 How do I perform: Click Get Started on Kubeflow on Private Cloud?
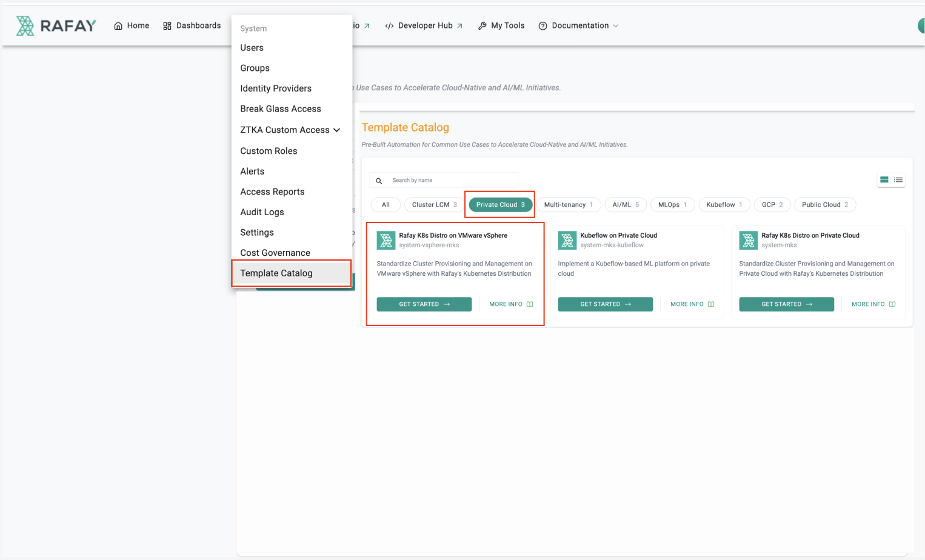606,304
